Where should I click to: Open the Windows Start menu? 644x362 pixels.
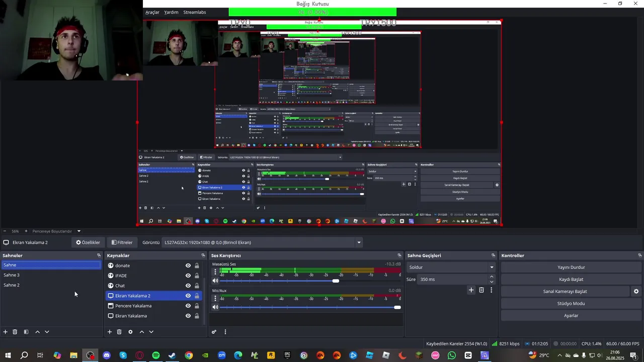click(x=8, y=355)
